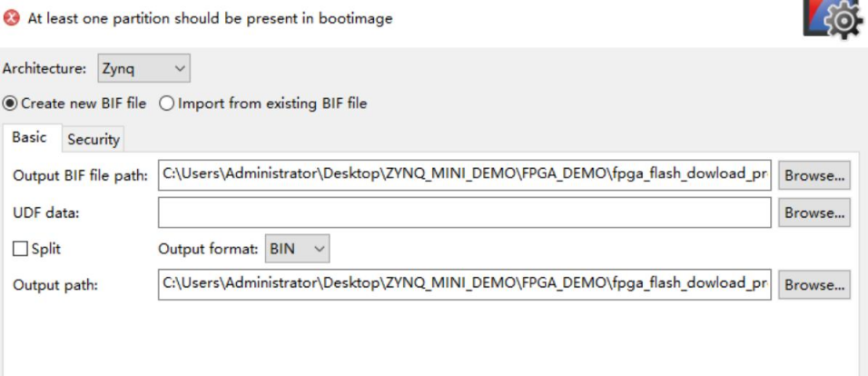The height and width of the screenshot is (376, 868).
Task: Click the Output format label
Action: [207, 249]
